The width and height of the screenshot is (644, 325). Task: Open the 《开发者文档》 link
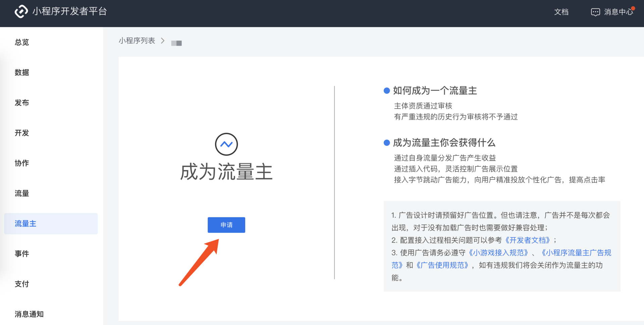click(x=528, y=240)
